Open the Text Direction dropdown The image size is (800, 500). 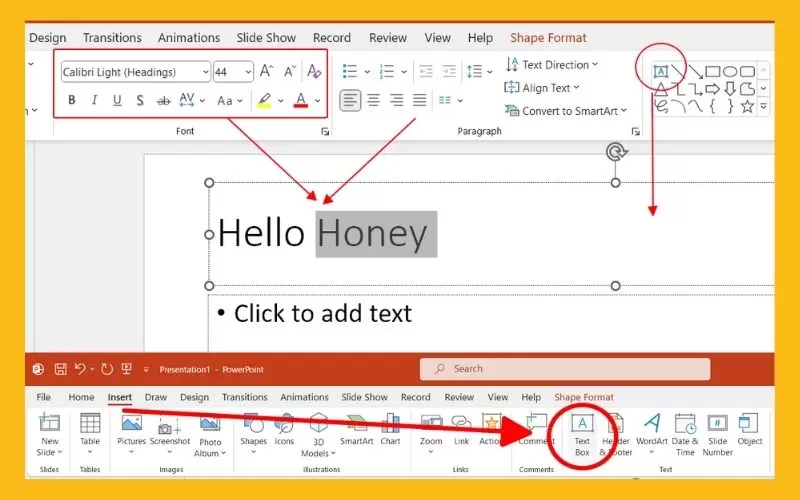[552, 65]
